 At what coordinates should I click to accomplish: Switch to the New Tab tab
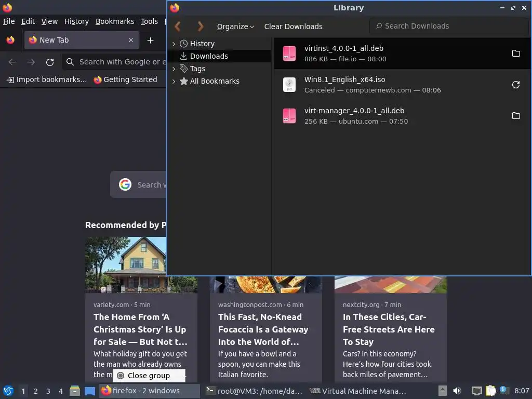point(82,40)
